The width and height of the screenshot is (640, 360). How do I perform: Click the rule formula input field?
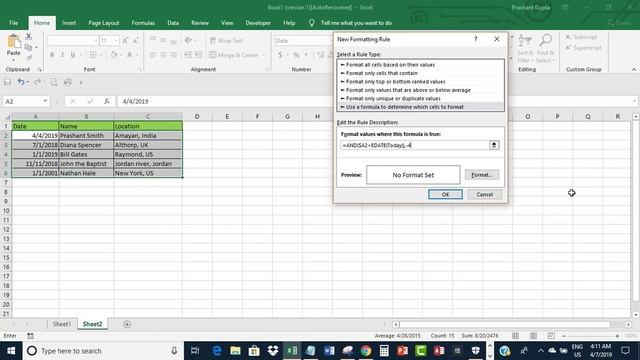(x=415, y=145)
